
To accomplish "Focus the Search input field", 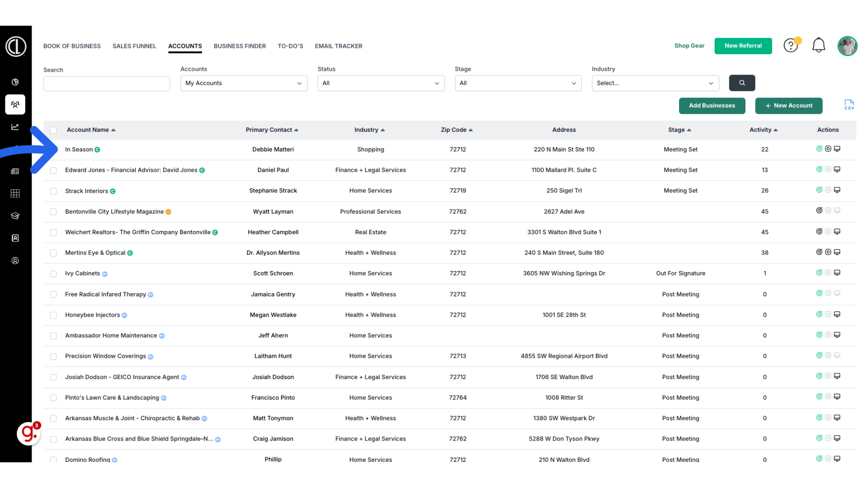I will (107, 84).
